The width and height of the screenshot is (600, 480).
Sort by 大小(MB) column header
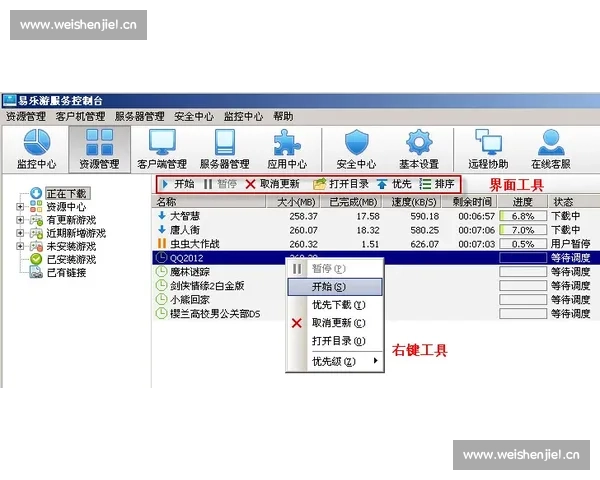(293, 202)
